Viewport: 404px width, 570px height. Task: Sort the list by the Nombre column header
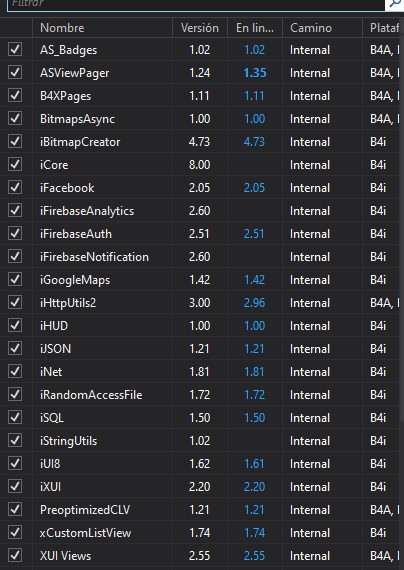102,28
